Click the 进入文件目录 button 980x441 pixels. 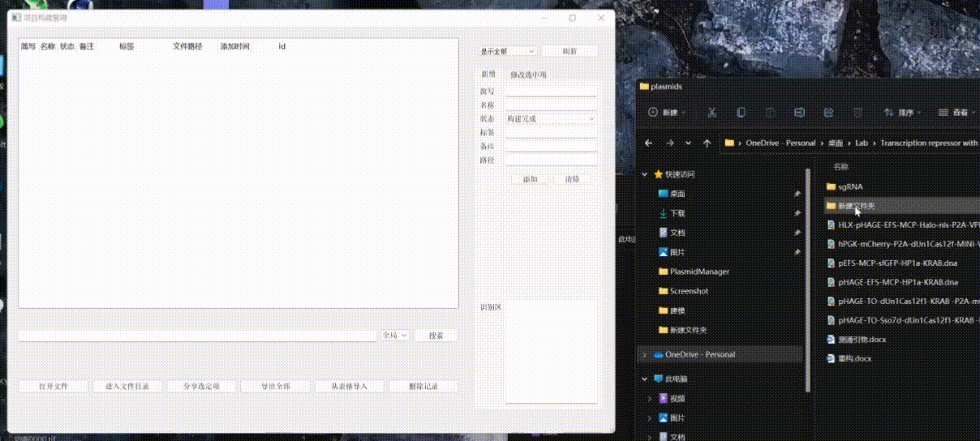click(x=127, y=386)
